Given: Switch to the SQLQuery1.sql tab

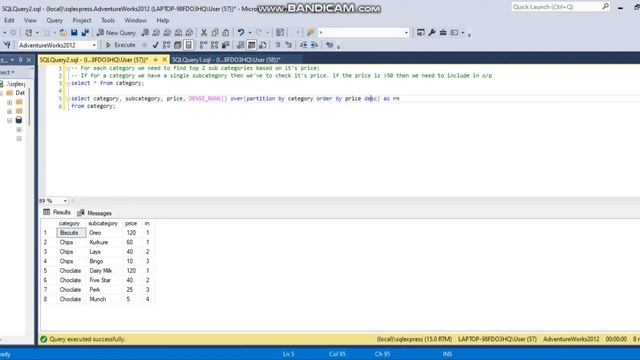Looking at the screenshot, I should coord(226,60).
